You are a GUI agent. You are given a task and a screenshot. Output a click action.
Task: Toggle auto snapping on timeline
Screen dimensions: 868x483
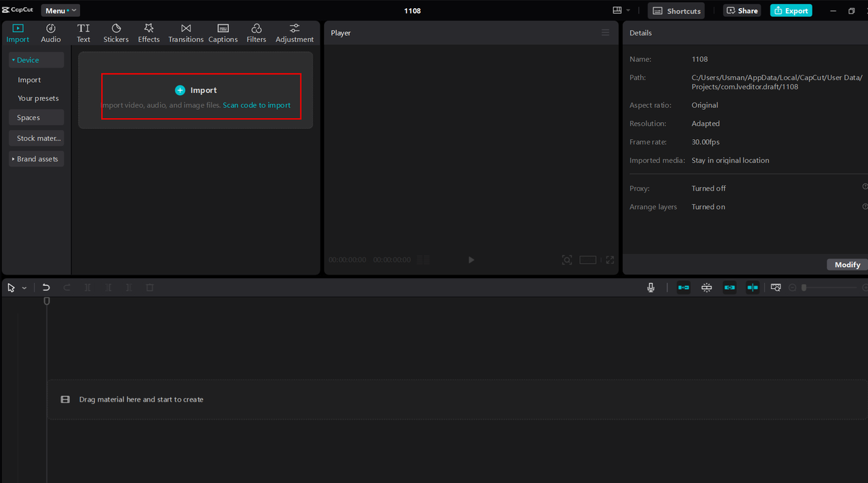click(707, 288)
